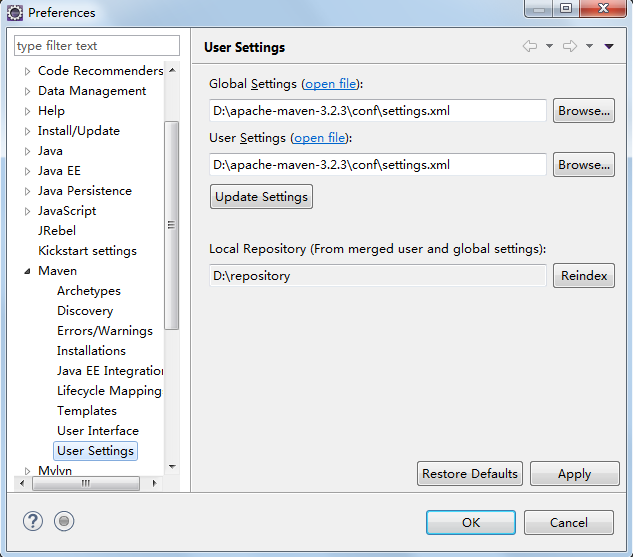Screen dimensions: 633x557
Task: Click open file link for User Settings
Action: click(x=320, y=138)
